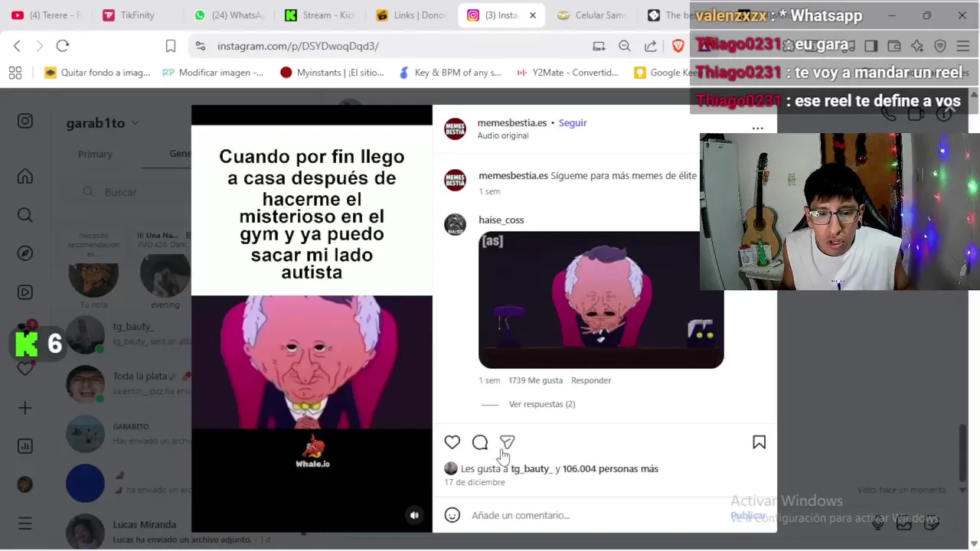This screenshot has height=551, width=980.
Task: Open Explore compass icon in the sidebar
Action: tap(25, 253)
